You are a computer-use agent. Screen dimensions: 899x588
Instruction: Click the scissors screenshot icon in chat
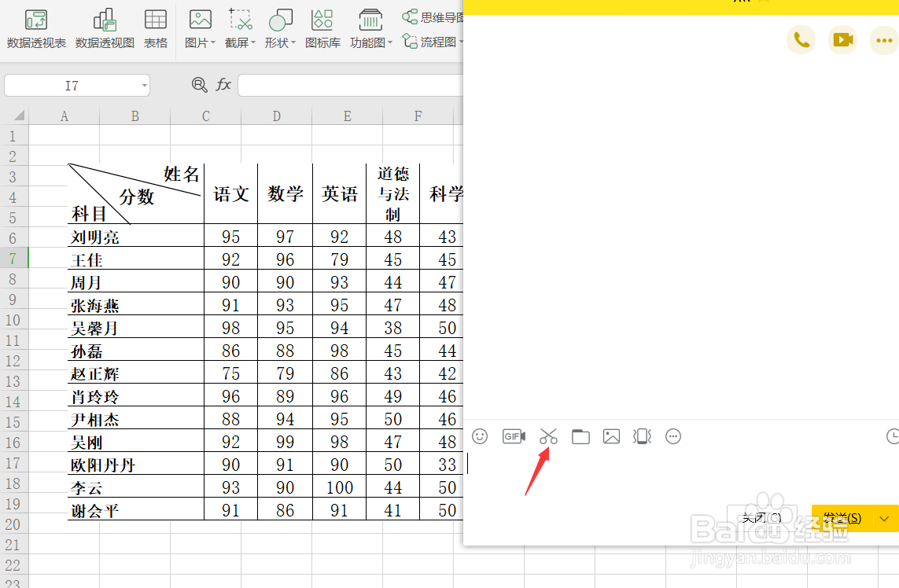click(x=548, y=437)
